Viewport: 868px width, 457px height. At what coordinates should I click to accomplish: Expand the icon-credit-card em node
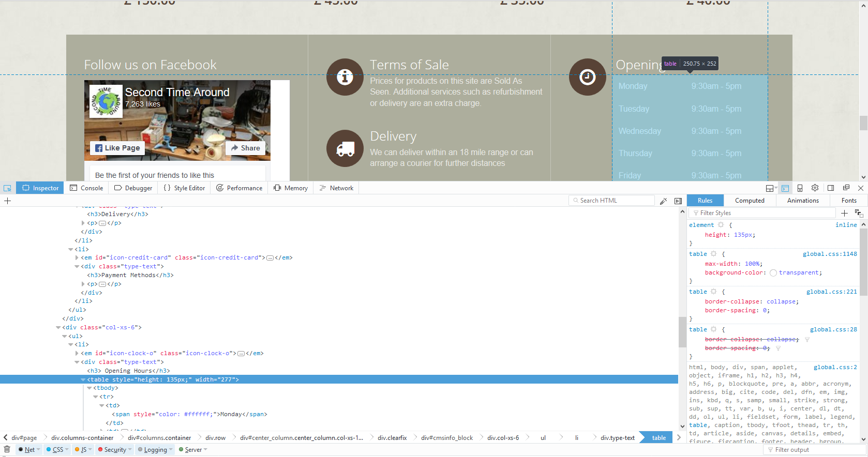click(77, 257)
